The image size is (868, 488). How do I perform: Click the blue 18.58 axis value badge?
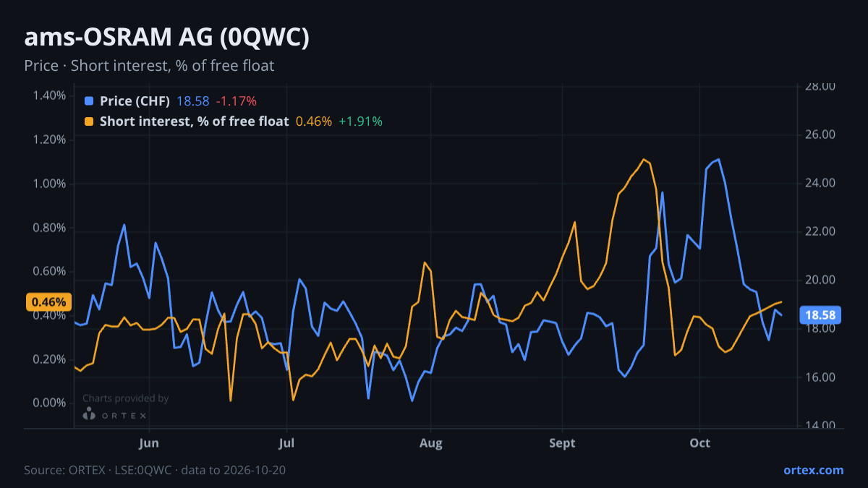point(820,315)
